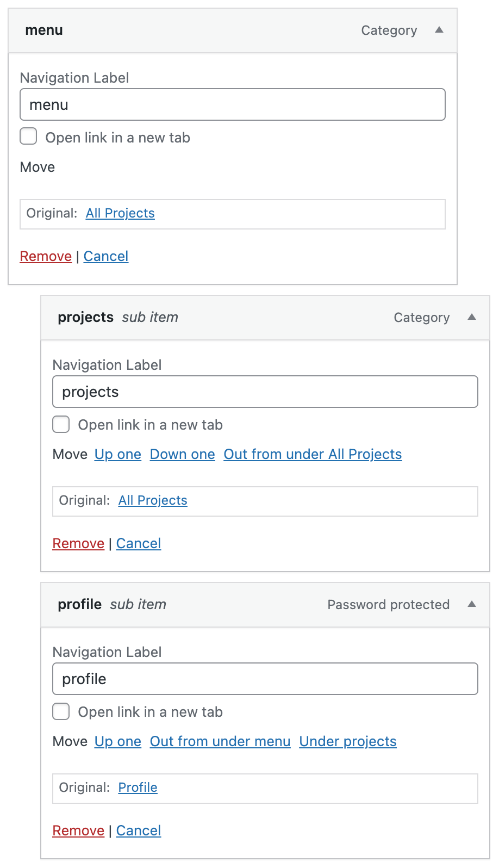The width and height of the screenshot is (499, 868).
Task: Focus the projects Navigation Label input
Action: click(x=265, y=392)
